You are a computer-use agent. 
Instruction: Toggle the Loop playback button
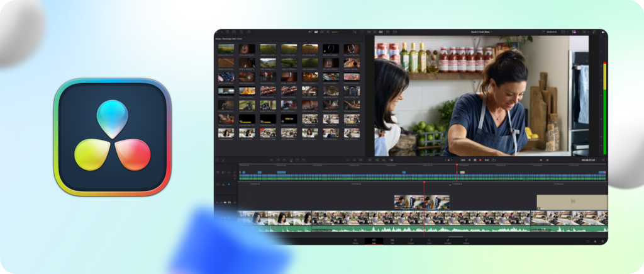[x=494, y=160]
